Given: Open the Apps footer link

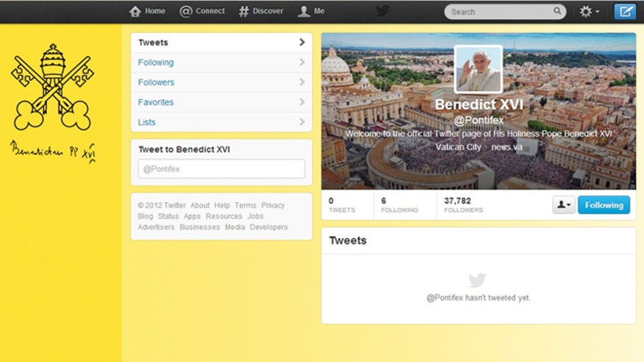Looking at the screenshot, I should [192, 217].
